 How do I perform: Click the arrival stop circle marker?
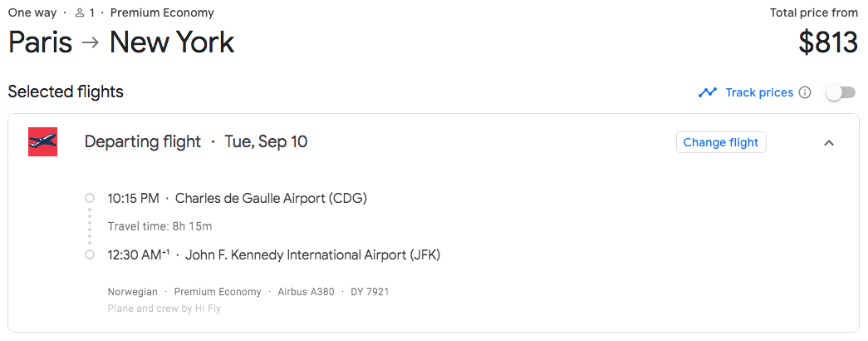coord(90,255)
